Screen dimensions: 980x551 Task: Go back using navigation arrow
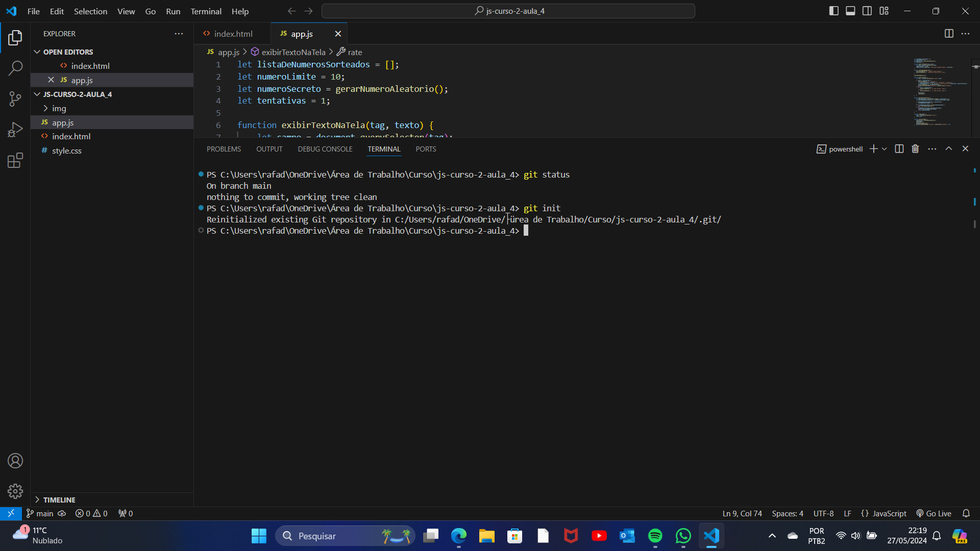(x=291, y=11)
